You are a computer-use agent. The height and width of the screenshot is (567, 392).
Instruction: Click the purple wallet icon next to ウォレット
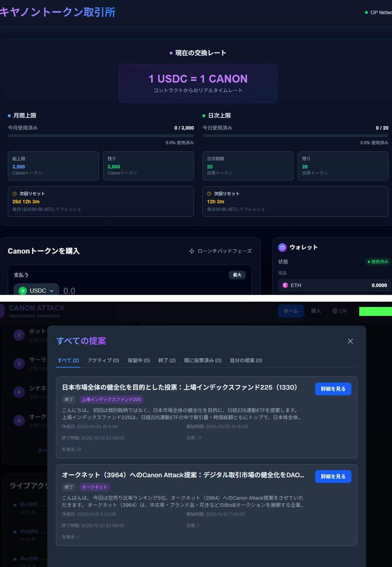pos(282,248)
